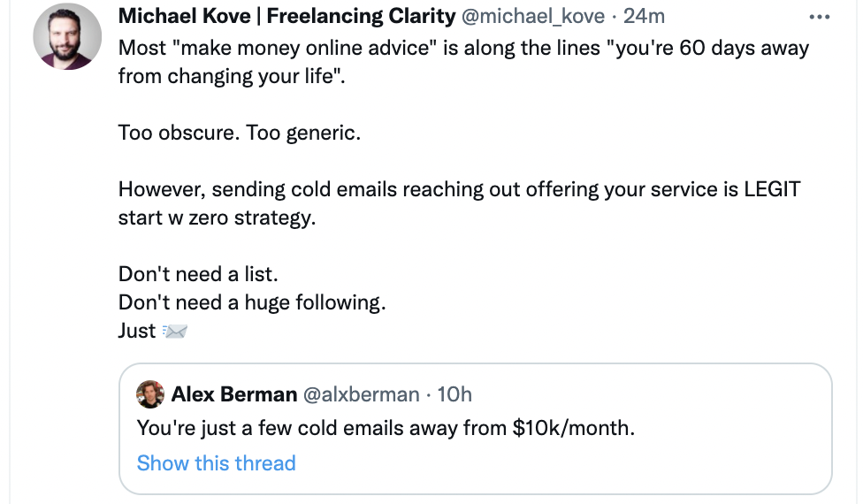Click the @alxberman handle
The width and height of the screenshot is (863, 504).
(361, 394)
